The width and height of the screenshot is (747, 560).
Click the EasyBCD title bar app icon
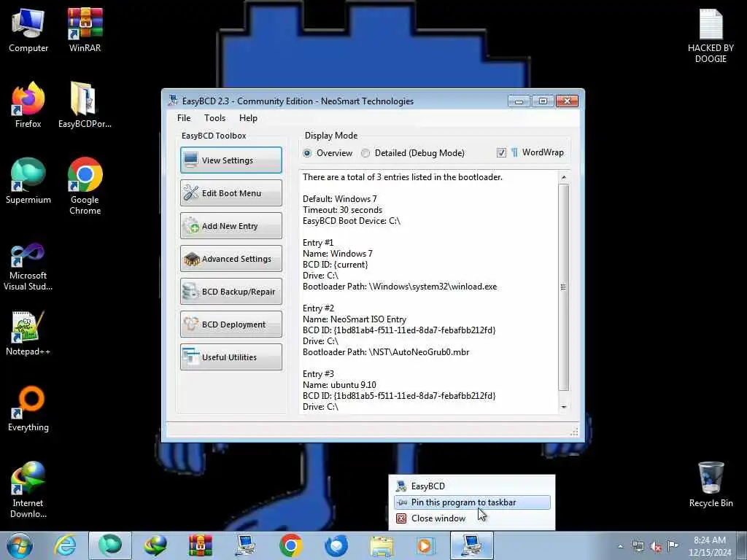pos(173,101)
